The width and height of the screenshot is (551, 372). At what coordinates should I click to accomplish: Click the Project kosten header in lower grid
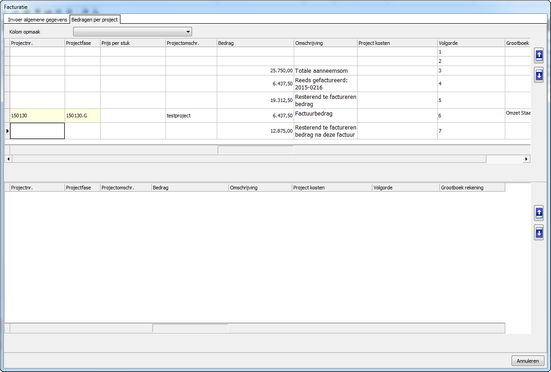pos(332,188)
